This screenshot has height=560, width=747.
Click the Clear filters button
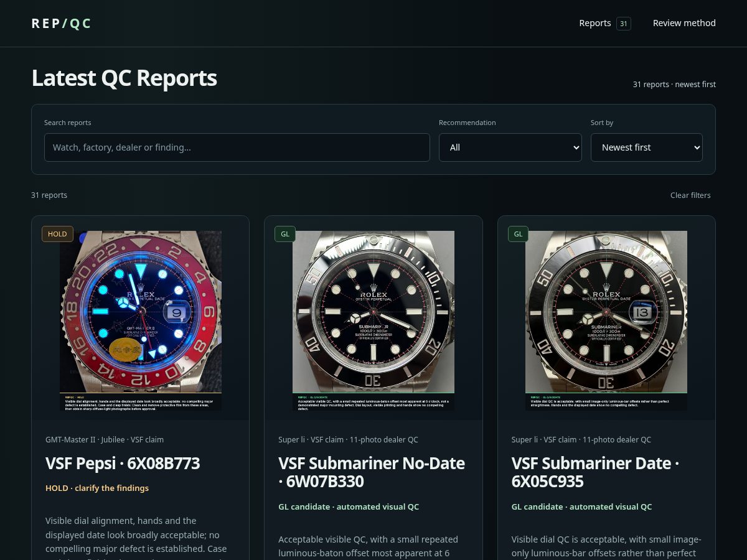tap(690, 195)
